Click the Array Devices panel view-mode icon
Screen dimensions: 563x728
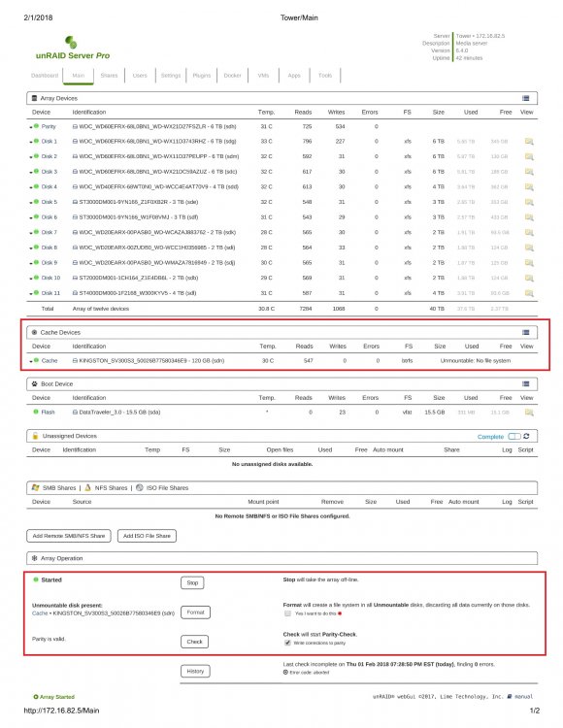pyautogui.click(x=525, y=98)
